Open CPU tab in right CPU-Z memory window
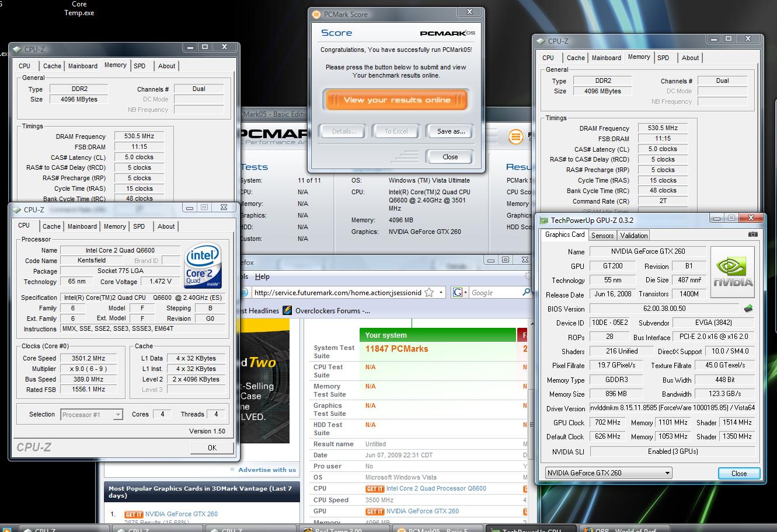The image size is (777, 532). (548, 58)
